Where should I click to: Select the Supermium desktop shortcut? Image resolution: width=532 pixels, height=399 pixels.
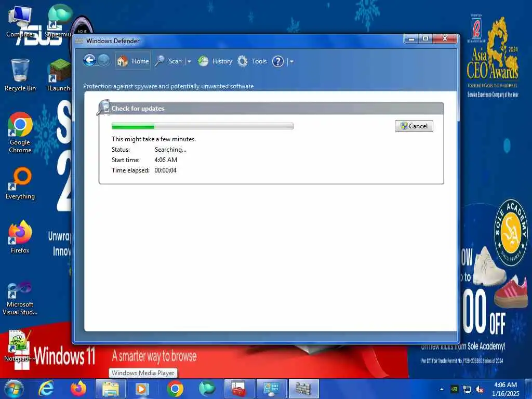click(x=59, y=21)
